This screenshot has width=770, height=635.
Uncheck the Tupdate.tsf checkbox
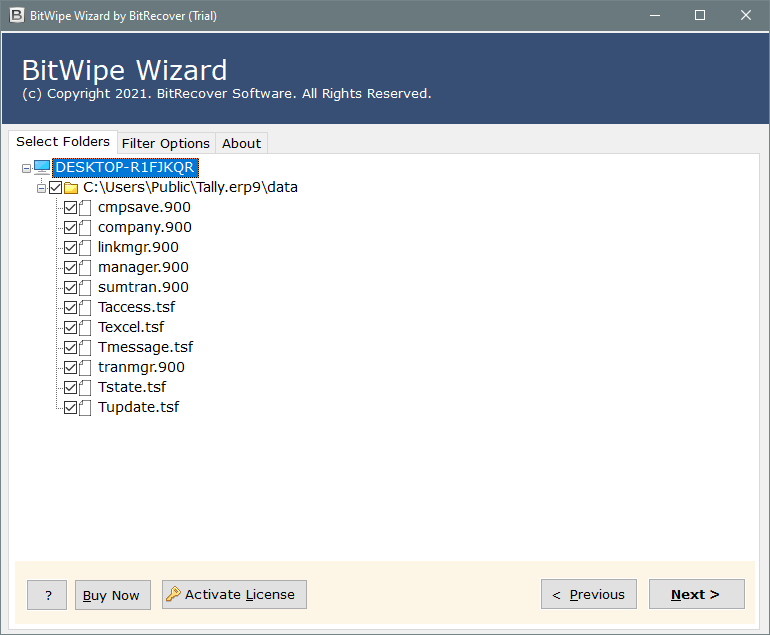(70, 408)
